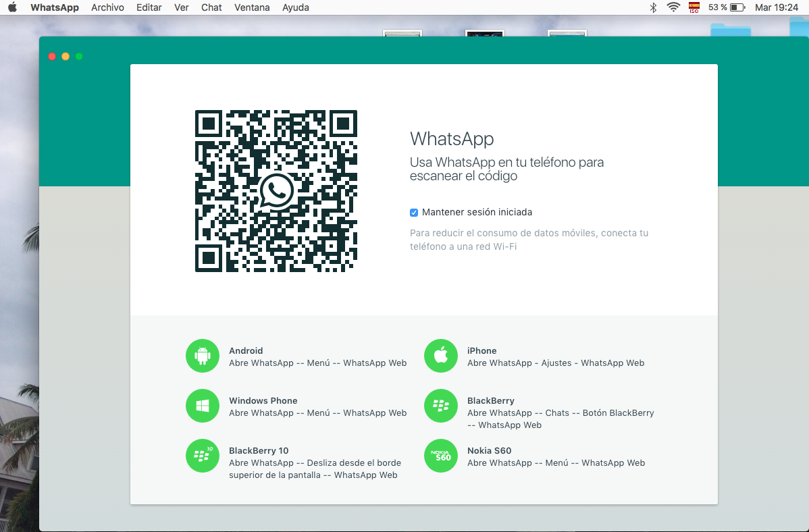Image resolution: width=809 pixels, height=532 pixels.
Task: Click 'Usa WhatsApp en tu teléfono para' text
Action: coord(506,162)
